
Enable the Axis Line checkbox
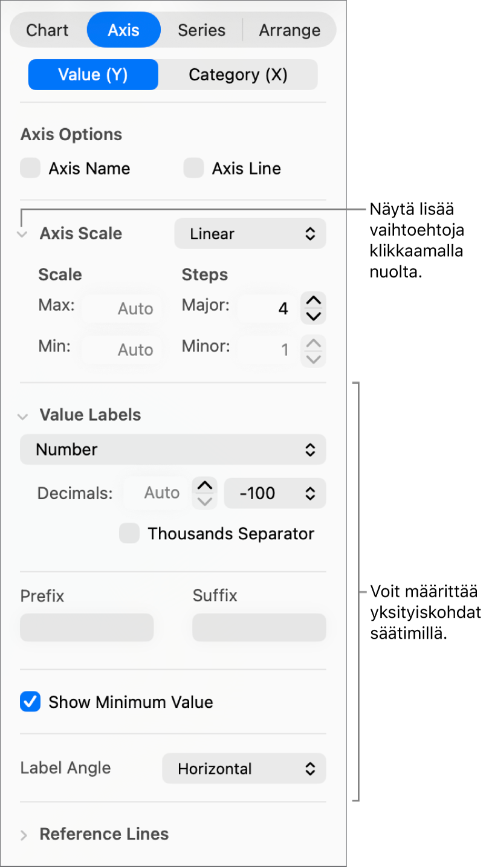point(193,168)
